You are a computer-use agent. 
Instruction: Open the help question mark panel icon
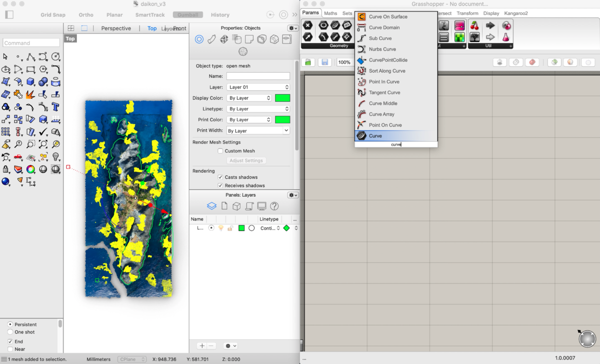pyautogui.click(x=274, y=206)
